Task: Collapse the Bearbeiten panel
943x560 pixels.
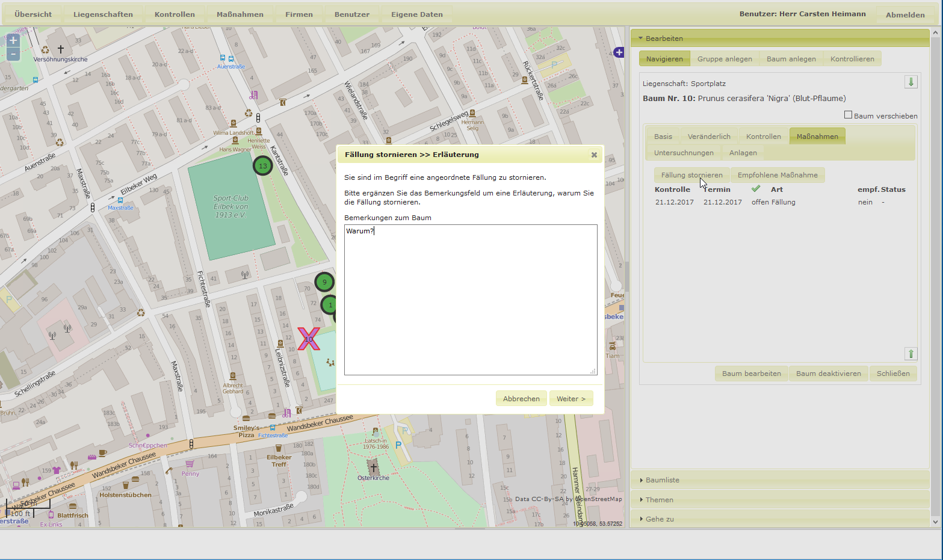Action: [x=664, y=38]
